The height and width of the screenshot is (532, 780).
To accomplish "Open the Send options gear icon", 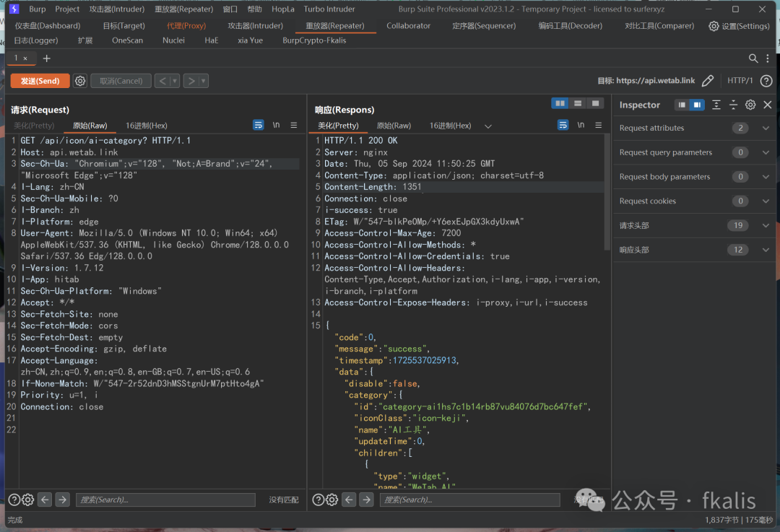I will [x=80, y=81].
